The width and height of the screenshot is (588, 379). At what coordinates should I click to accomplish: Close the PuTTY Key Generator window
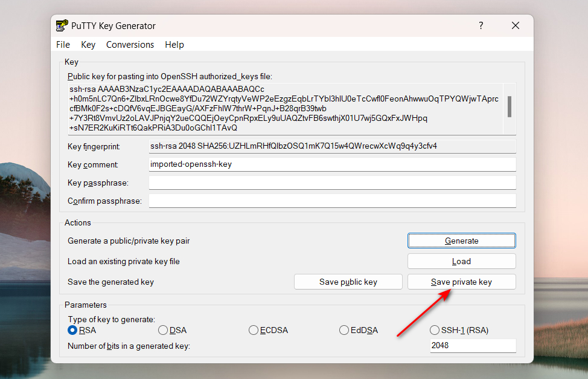[x=516, y=25]
